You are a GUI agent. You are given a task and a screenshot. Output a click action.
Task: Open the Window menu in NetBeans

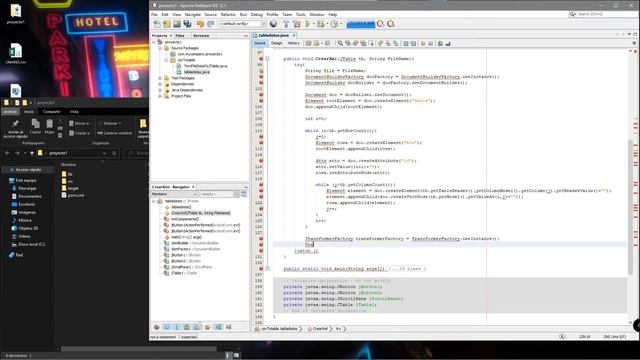317,14
